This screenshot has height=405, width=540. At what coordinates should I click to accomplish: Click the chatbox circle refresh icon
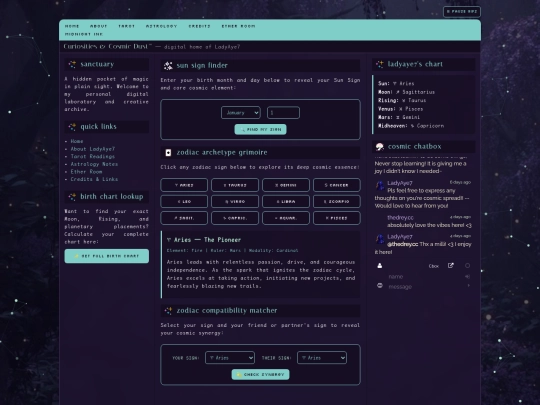[x=467, y=266]
